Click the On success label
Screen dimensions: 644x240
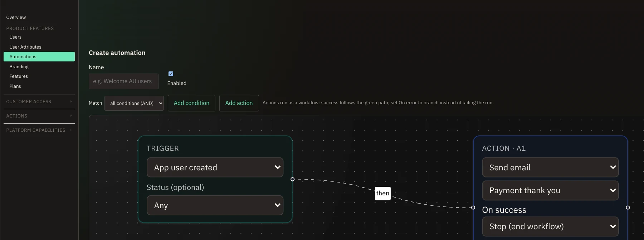click(504, 210)
